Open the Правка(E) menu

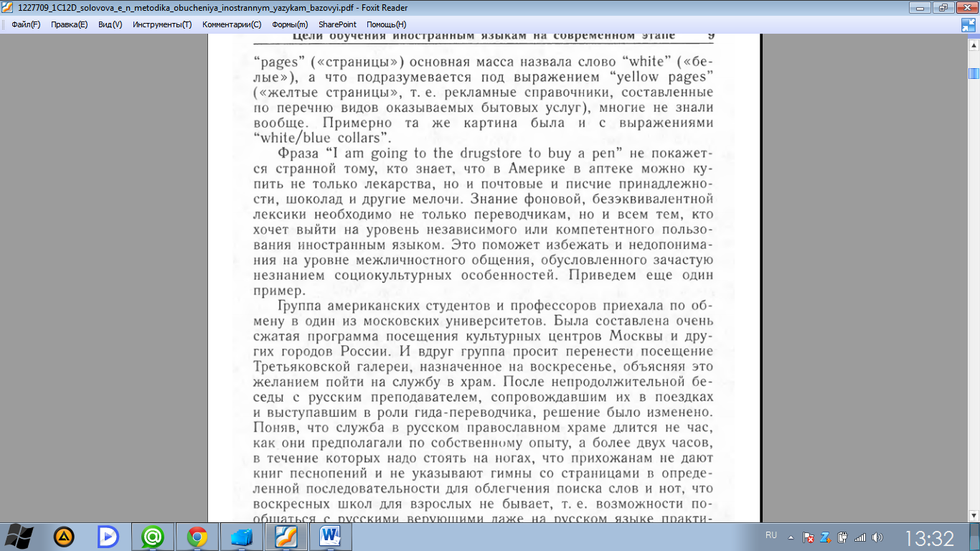69,24
